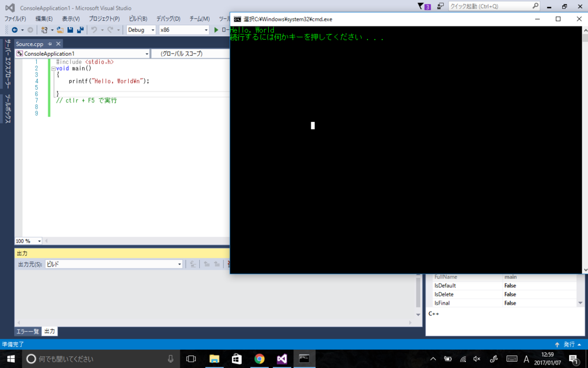
Task: Click the touch keyboard tray icon
Action: (x=512, y=359)
